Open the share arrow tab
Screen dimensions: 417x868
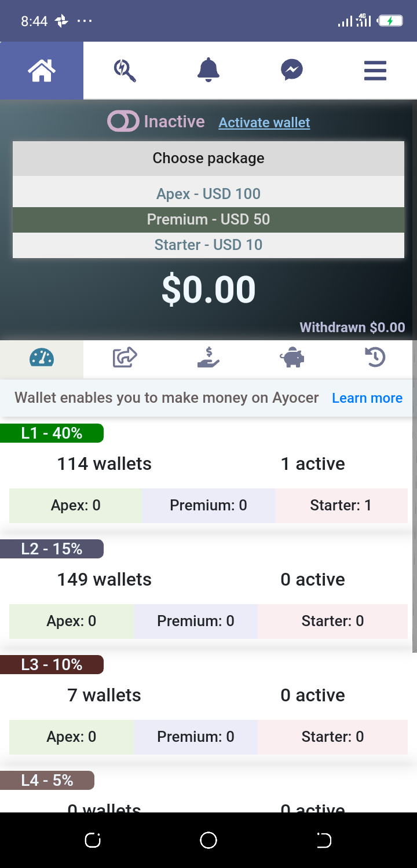pyautogui.click(x=125, y=358)
